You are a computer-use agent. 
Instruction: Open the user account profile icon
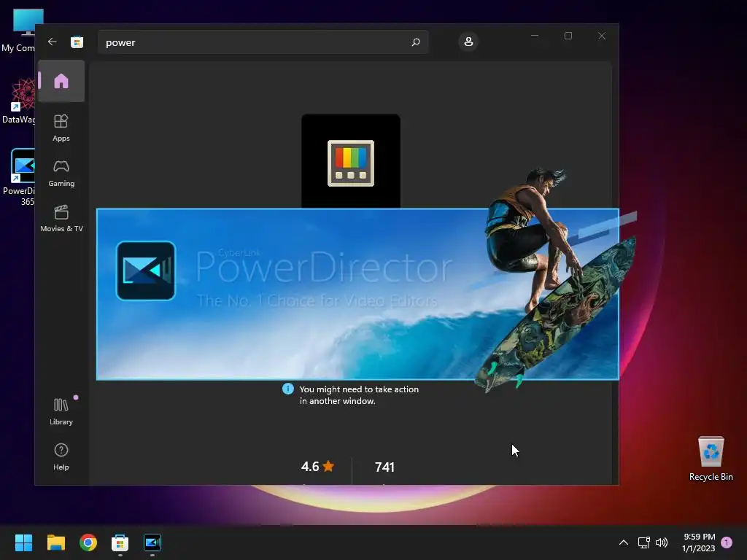(x=468, y=42)
